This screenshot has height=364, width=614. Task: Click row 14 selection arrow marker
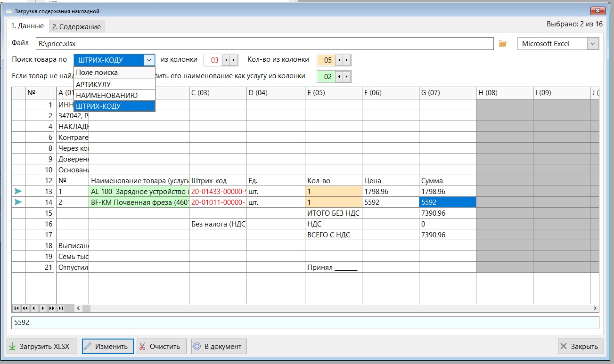18,202
